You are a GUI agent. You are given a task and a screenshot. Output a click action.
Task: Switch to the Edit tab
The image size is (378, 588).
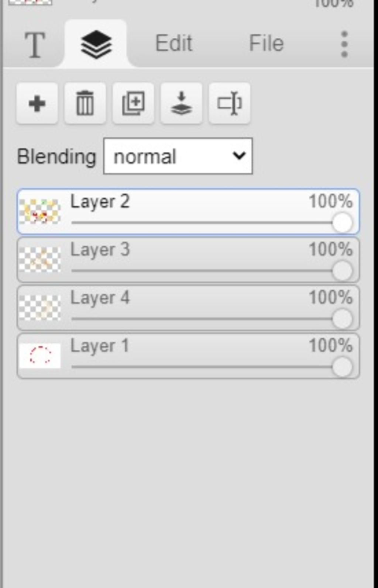coord(173,44)
